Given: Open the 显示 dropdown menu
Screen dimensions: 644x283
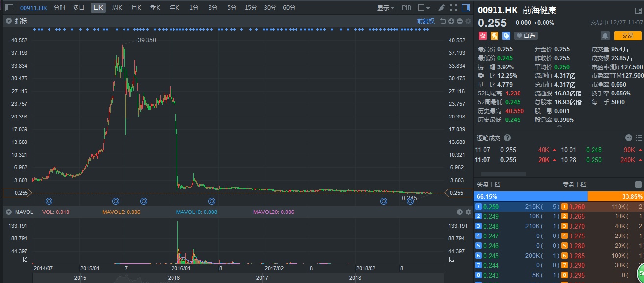Looking at the screenshot, I should [385, 8].
